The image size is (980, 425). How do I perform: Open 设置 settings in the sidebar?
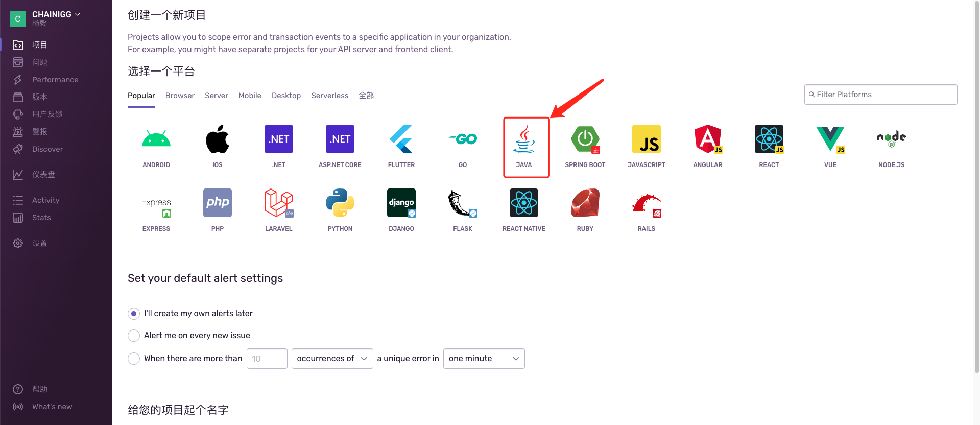[x=40, y=243]
